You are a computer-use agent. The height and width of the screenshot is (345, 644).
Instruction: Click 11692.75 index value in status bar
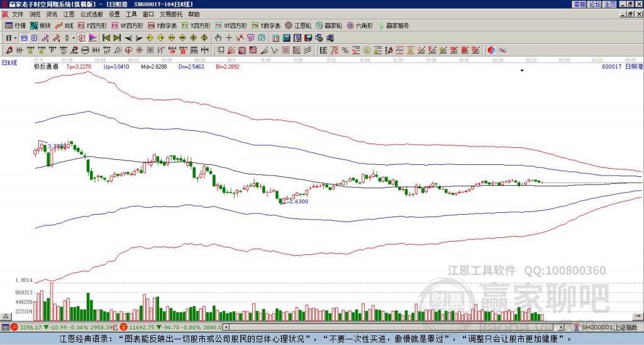142,327
